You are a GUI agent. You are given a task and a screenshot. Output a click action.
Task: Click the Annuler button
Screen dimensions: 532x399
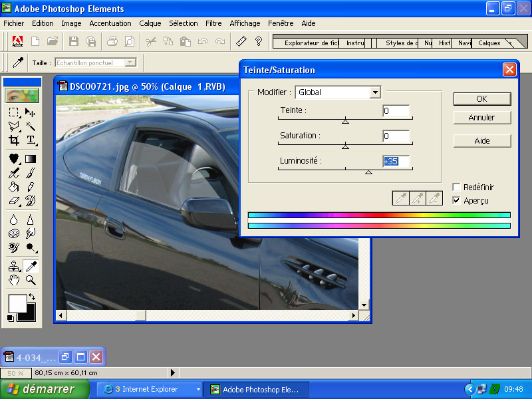click(x=481, y=118)
